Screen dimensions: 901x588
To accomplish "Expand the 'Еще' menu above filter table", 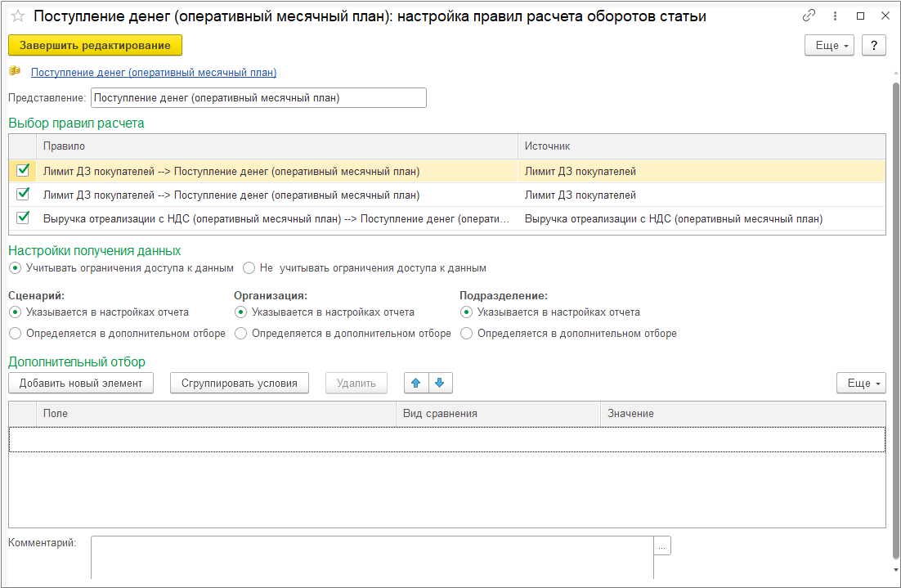I will click(x=861, y=383).
